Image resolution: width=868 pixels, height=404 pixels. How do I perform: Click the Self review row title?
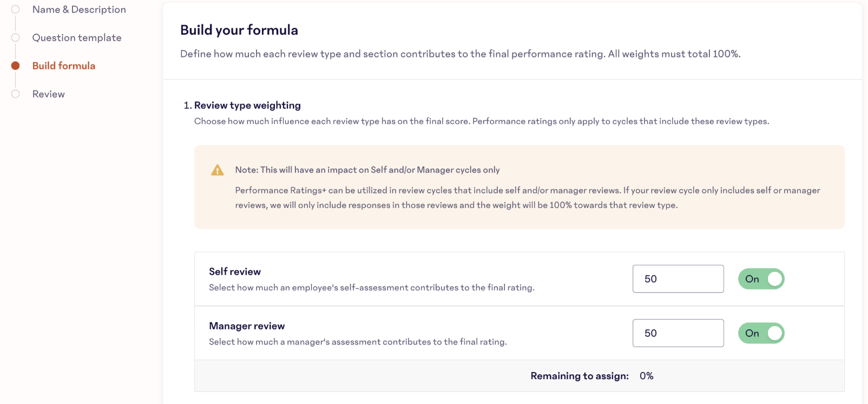(235, 272)
